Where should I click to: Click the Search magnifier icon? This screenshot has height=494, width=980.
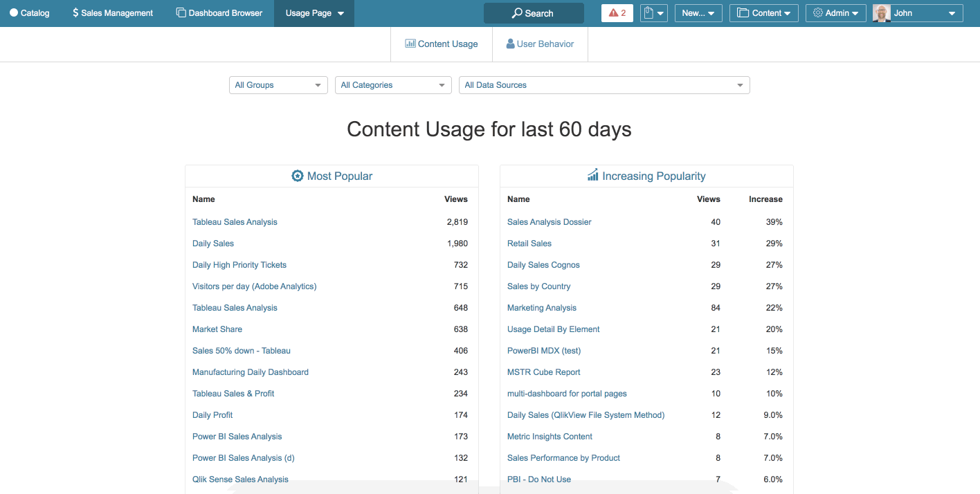pos(517,13)
